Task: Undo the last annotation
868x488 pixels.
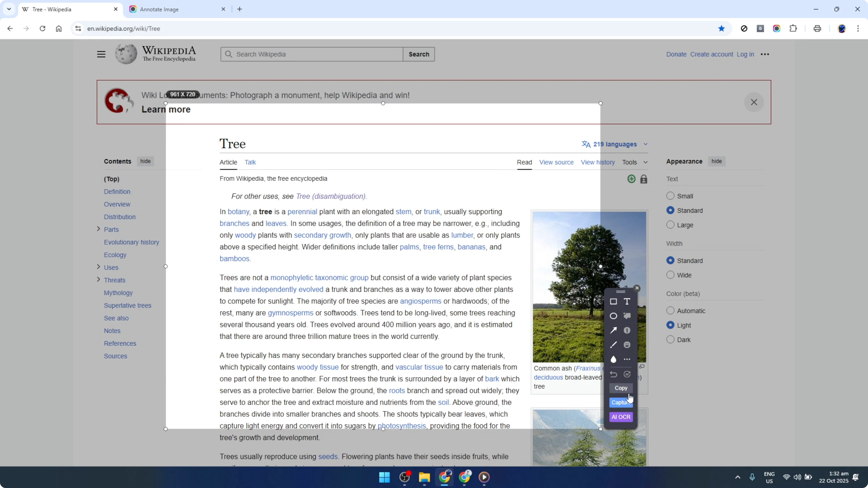Action: [613, 374]
